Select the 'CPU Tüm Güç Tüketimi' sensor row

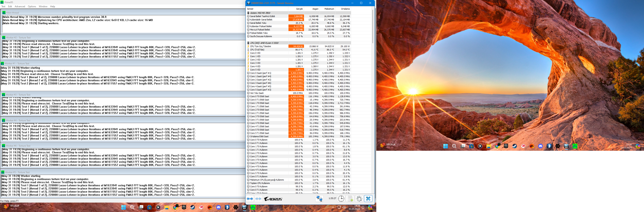pos(298,46)
